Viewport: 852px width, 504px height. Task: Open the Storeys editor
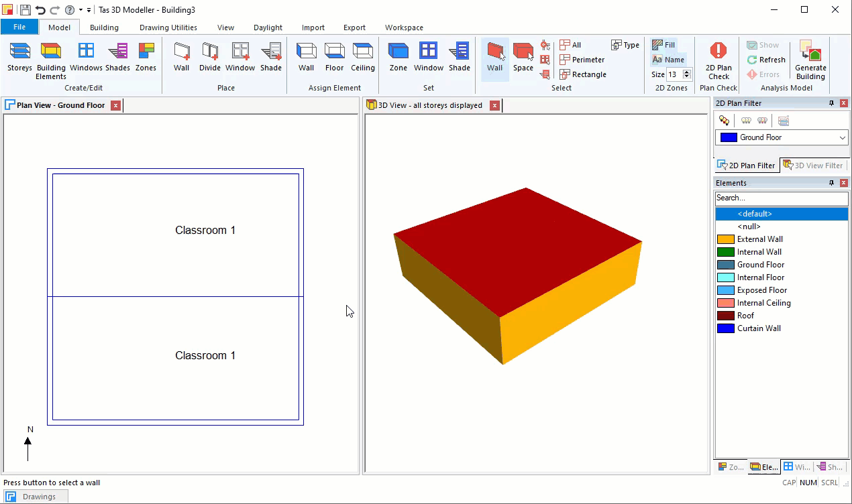(19, 57)
